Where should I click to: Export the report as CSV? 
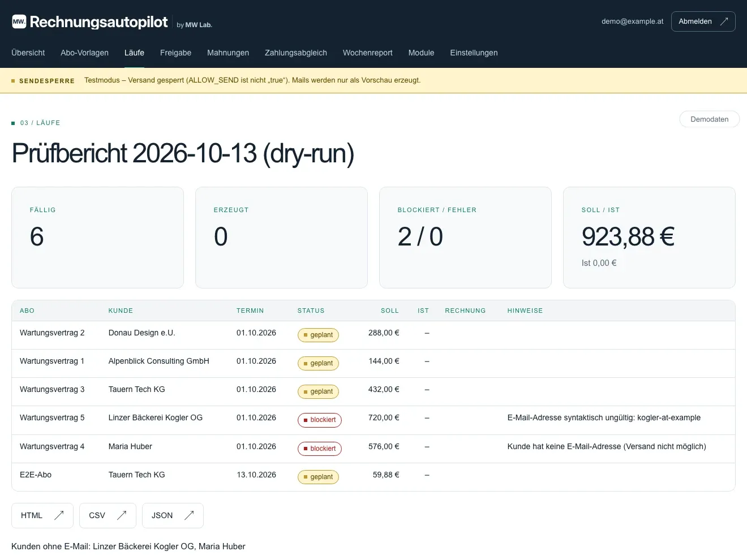point(108,515)
